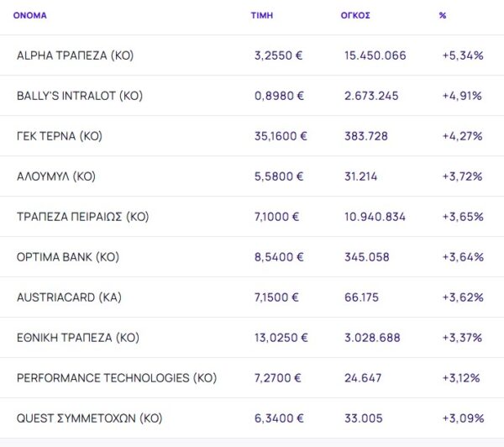Select PERFORMANCE TECHNOLOGIES (ΚΟ) name

click(x=116, y=378)
